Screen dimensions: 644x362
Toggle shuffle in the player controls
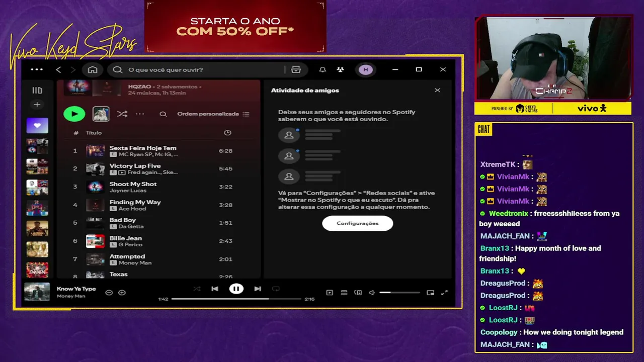click(197, 289)
